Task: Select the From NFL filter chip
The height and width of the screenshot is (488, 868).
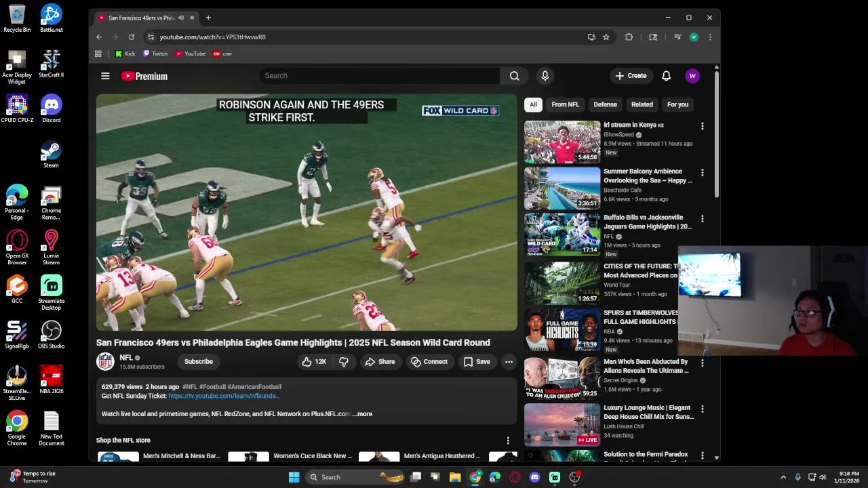Action: [x=565, y=104]
